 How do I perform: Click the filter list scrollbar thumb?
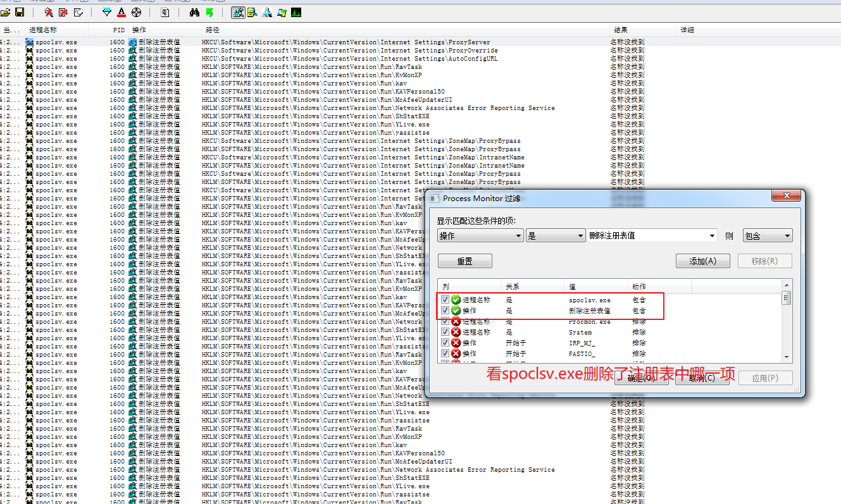[x=787, y=298]
